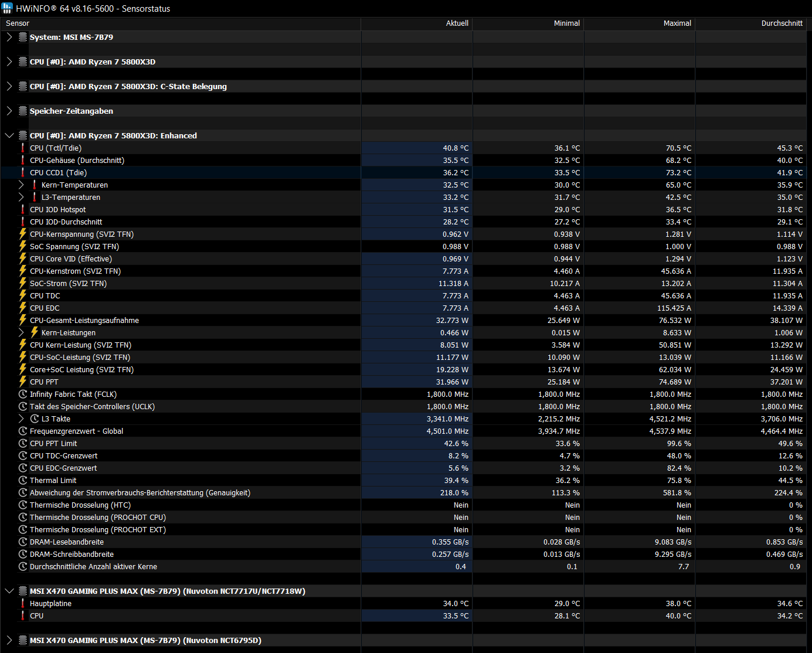812x653 pixels.
Task: Click the Aktuell column header
Action: (x=417, y=23)
